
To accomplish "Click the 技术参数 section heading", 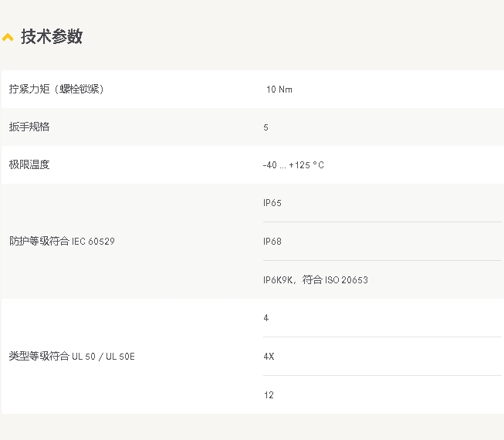I will [x=51, y=36].
